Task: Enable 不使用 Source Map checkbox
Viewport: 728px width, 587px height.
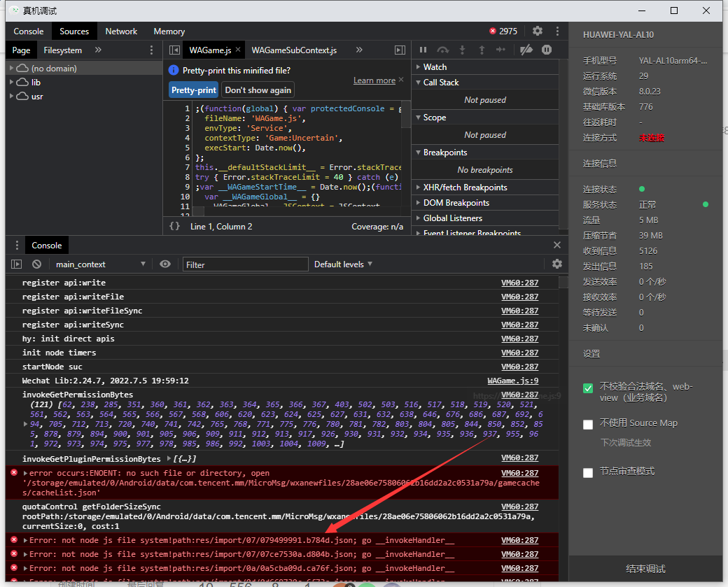Action: 588,424
